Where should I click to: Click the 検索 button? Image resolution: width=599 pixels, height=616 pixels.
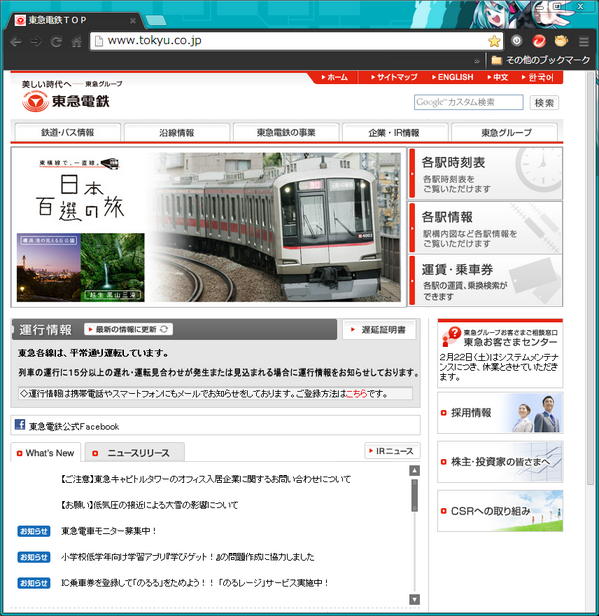544,103
